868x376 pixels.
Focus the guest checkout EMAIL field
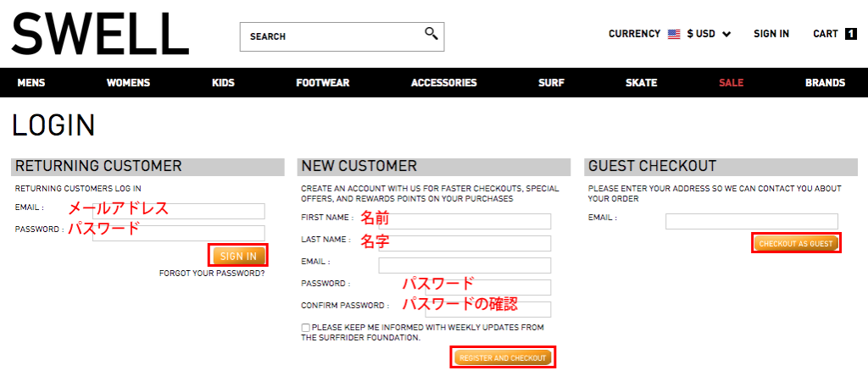(752, 221)
